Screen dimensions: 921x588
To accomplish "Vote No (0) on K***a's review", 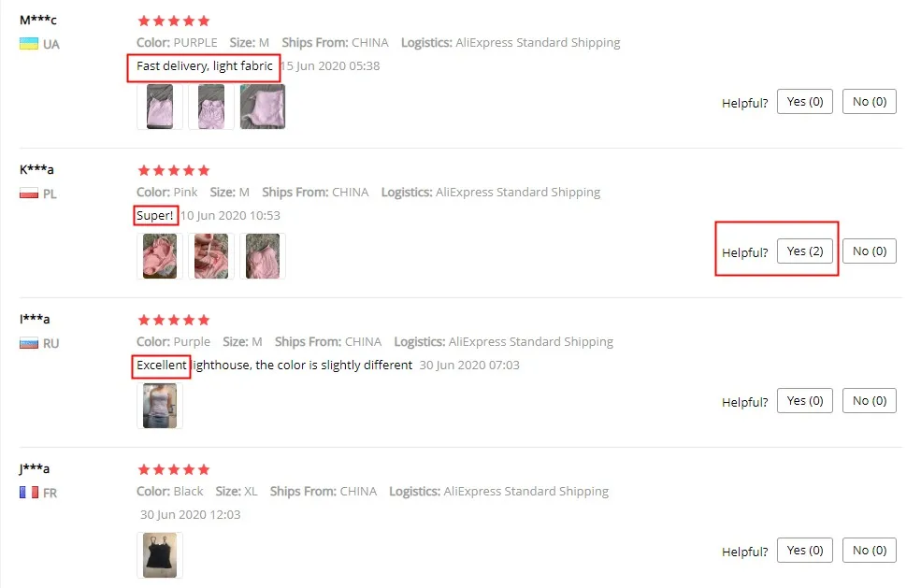I will pos(870,251).
